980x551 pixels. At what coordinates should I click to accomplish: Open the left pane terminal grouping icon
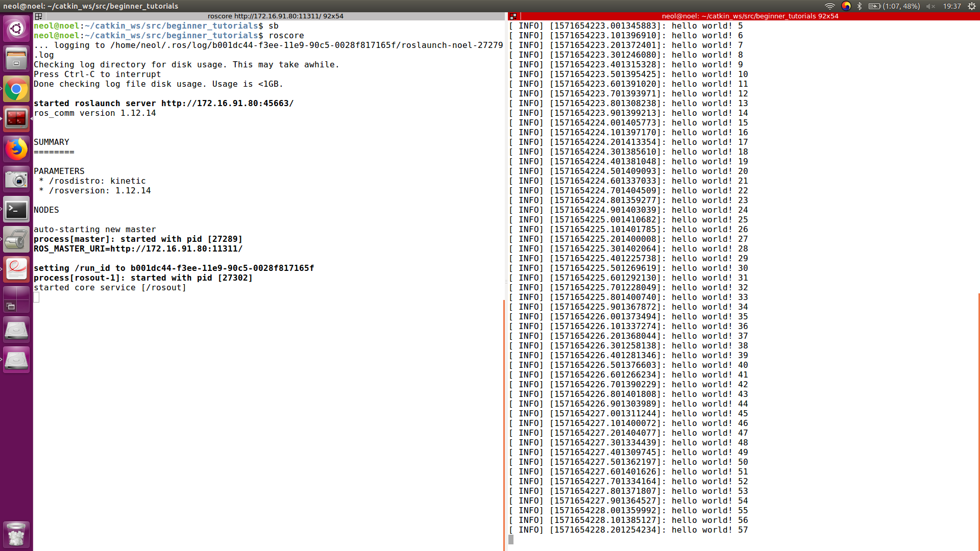coord(38,16)
